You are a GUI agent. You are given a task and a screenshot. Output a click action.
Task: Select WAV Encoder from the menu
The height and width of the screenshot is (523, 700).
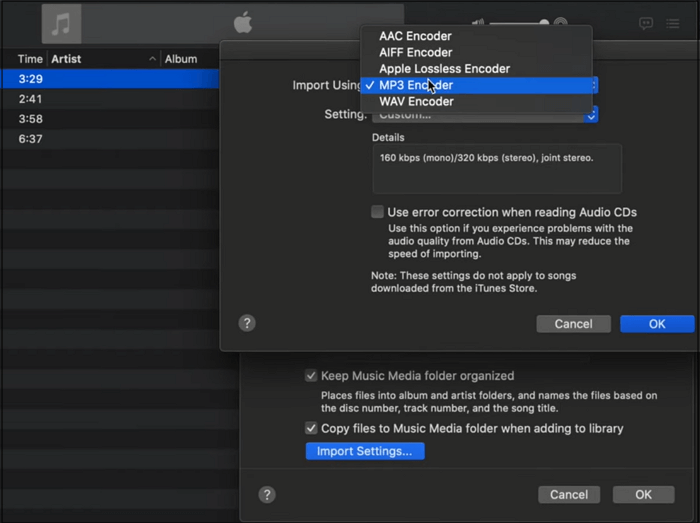coord(416,102)
